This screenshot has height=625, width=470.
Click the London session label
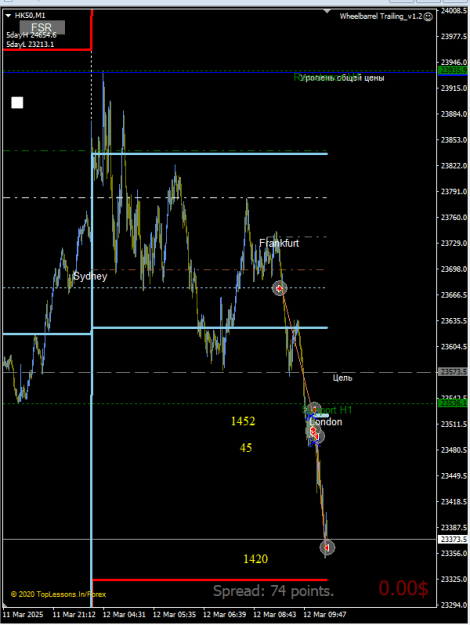[x=326, y=422]
